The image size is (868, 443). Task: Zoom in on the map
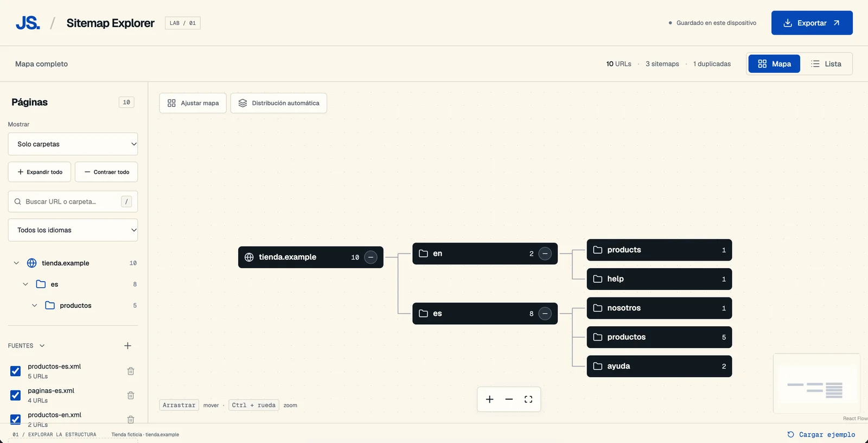tap(489, 400)
